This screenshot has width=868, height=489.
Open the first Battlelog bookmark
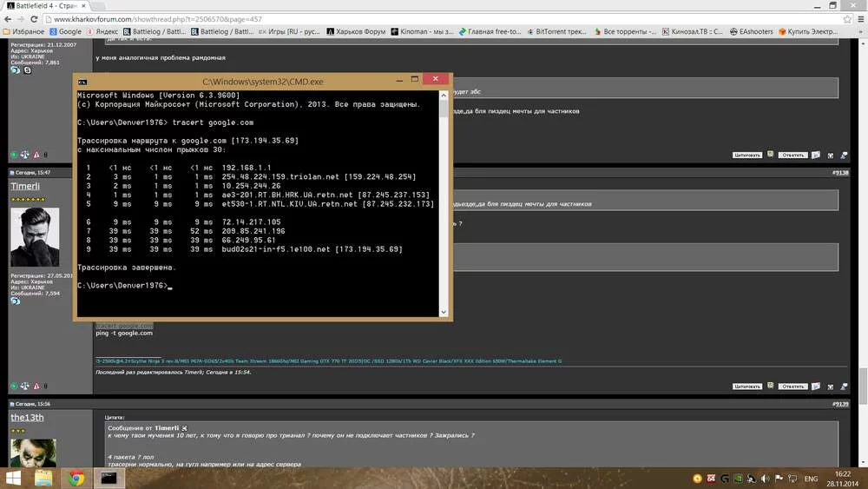point(155,31)
